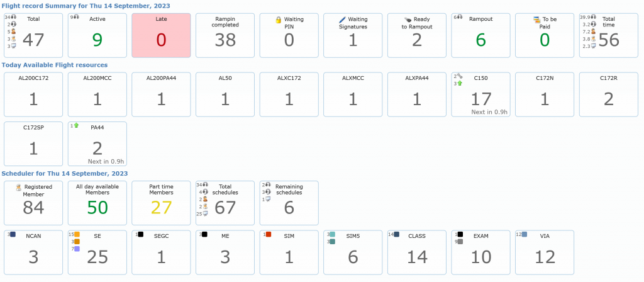Click the wrench icon in C150 tile
This screenshot has height=282, width=644.
click(460, 76)
